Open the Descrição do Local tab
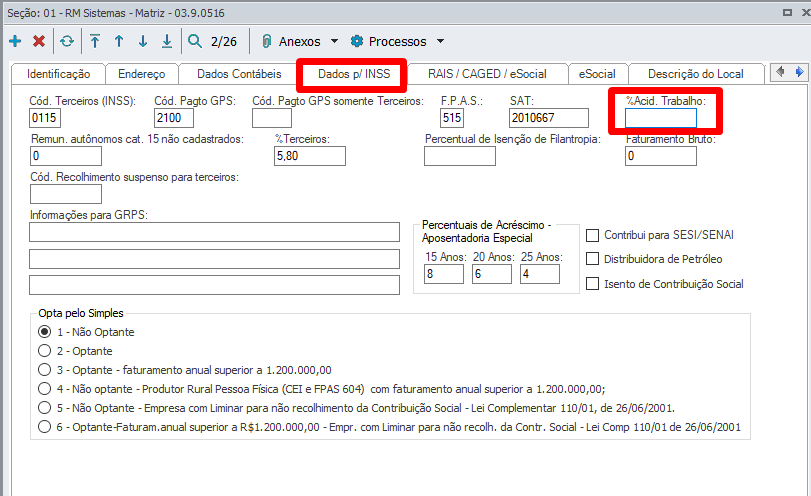The image size is (811, 496). [x=696, y=74]
